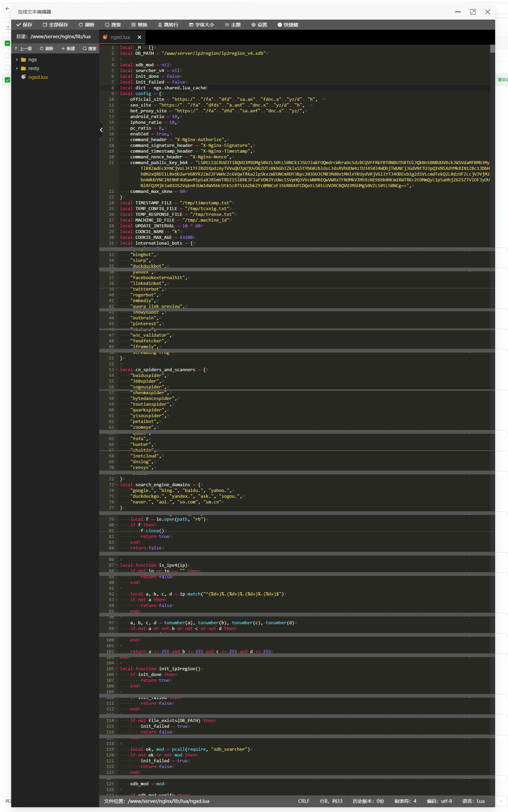Click the 保存 save button

[24, 25]
